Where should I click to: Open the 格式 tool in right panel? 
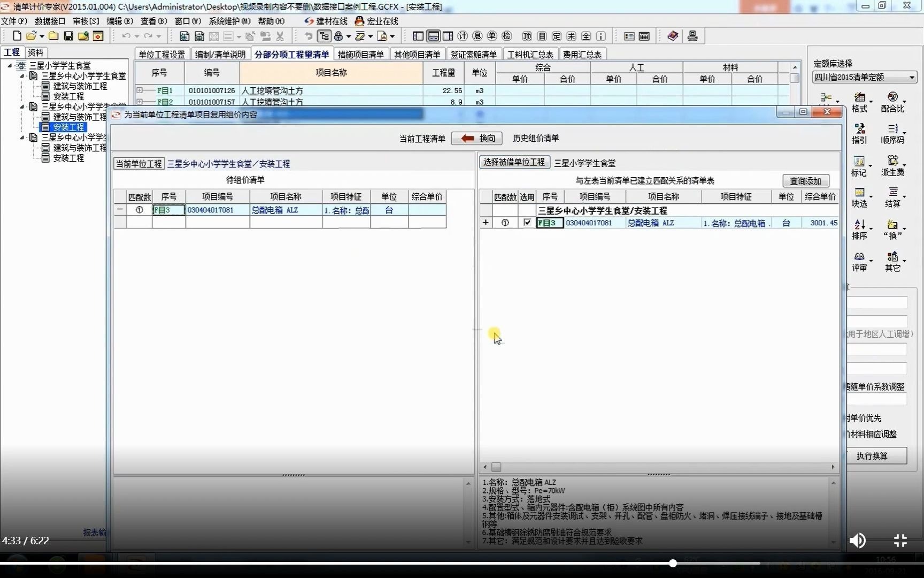[859, 102]
